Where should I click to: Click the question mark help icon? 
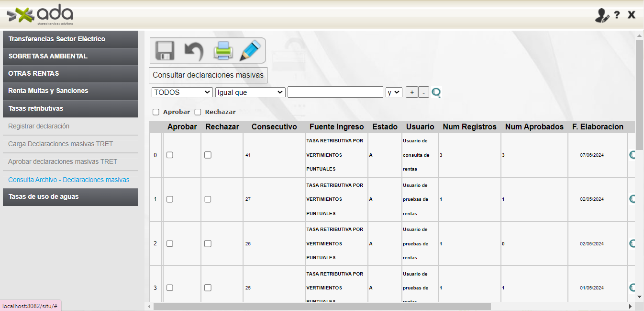[617, 15]
